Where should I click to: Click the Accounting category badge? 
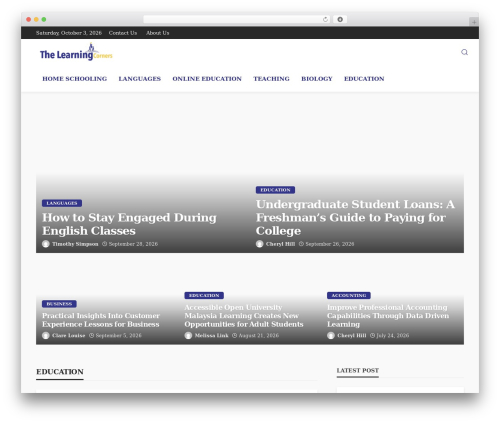pyautogui.click(x=349, y=295)
